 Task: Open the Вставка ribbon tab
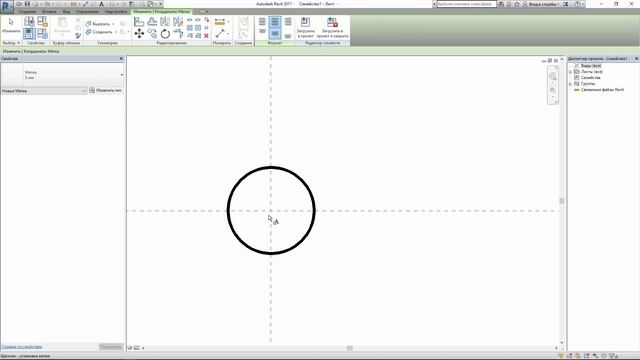[x=49, y=11]
